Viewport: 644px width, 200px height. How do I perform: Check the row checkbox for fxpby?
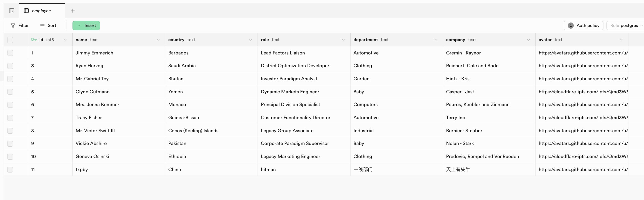10,169
